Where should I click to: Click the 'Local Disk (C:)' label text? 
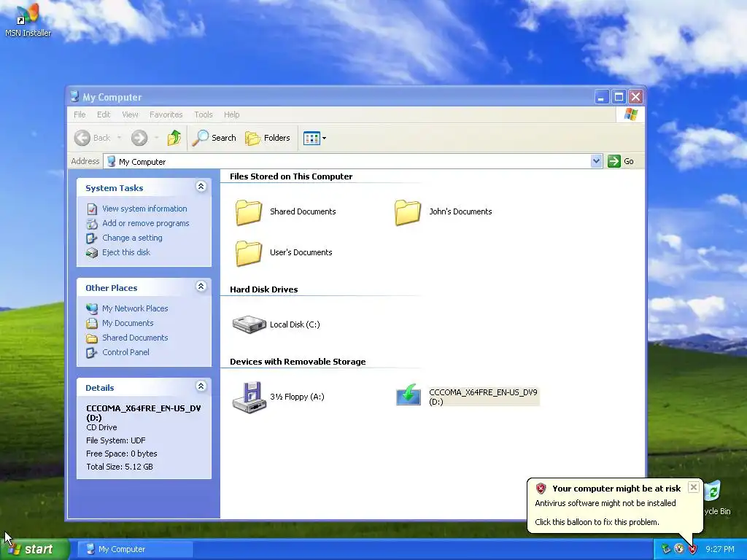(295, 324)
